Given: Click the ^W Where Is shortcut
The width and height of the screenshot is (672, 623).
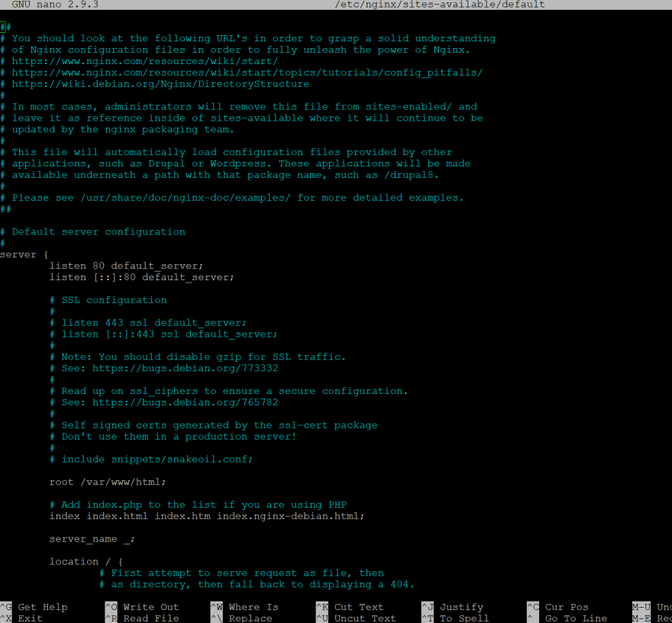Looking at the screenshot, I should (244, 607).
